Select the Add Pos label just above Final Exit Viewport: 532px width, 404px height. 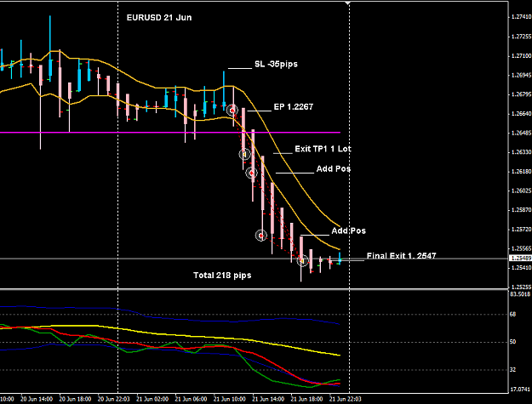(348, 230)
